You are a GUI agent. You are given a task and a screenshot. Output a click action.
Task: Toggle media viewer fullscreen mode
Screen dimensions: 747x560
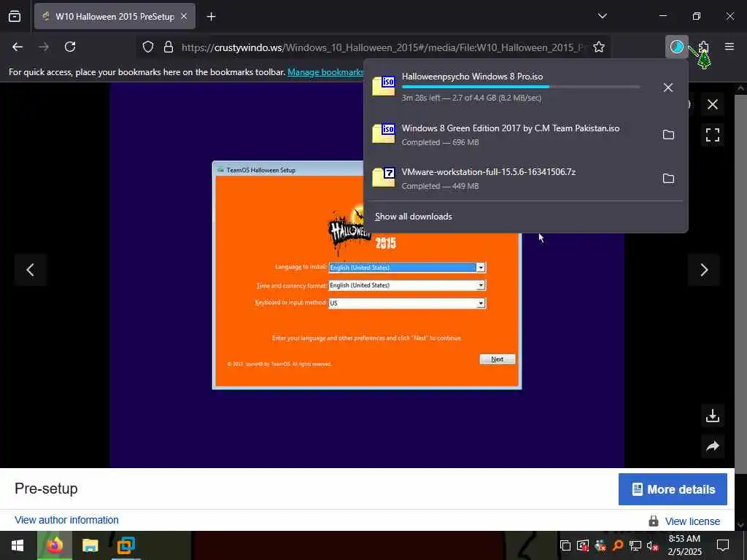[712, 135]
